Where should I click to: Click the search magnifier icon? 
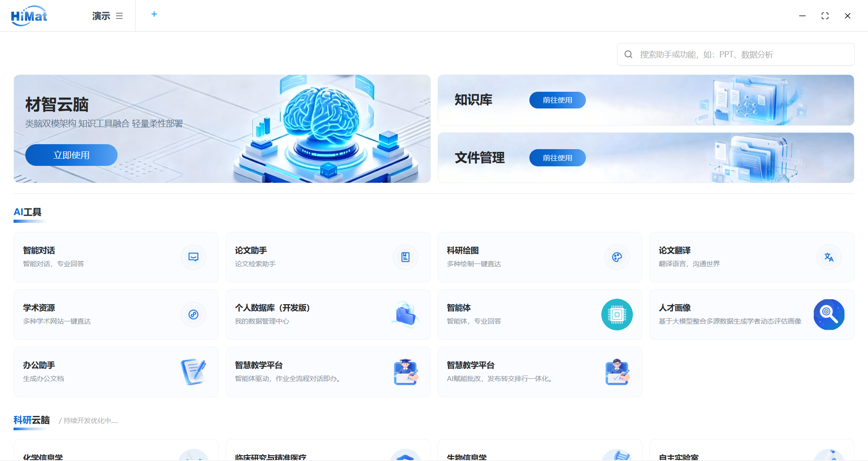628,54
